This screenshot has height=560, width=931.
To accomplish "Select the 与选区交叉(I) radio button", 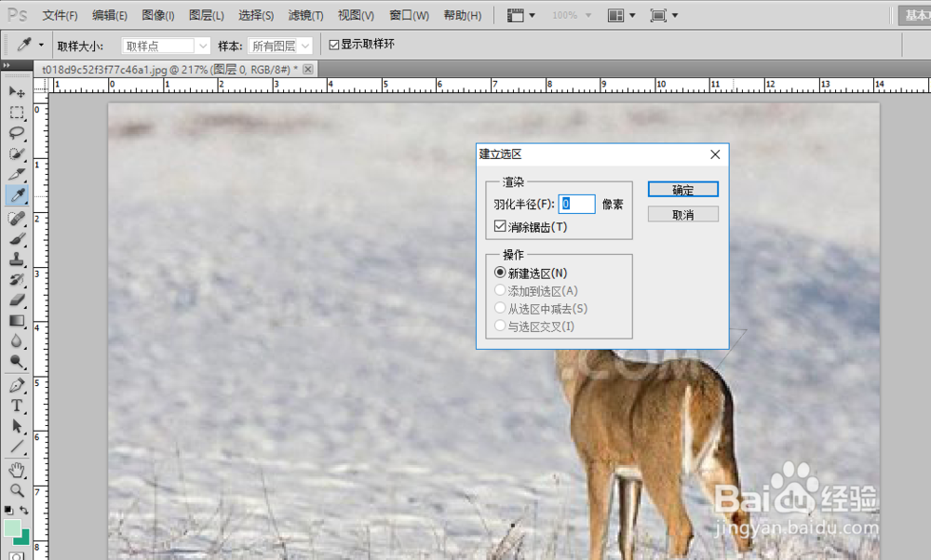I will pos(500,326).
